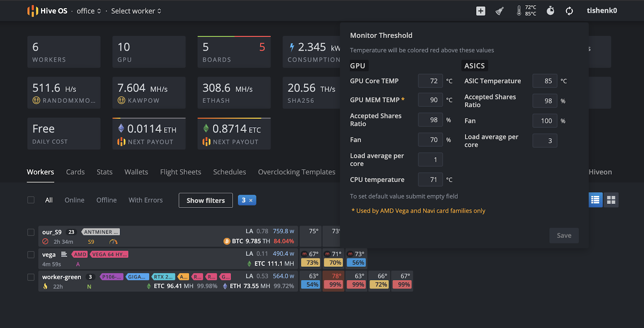The height and width of the screenshot is (328, 644).
Task: Edit the GPU Load average per core field
Action: pyautogui.click(x=430, y=160)
